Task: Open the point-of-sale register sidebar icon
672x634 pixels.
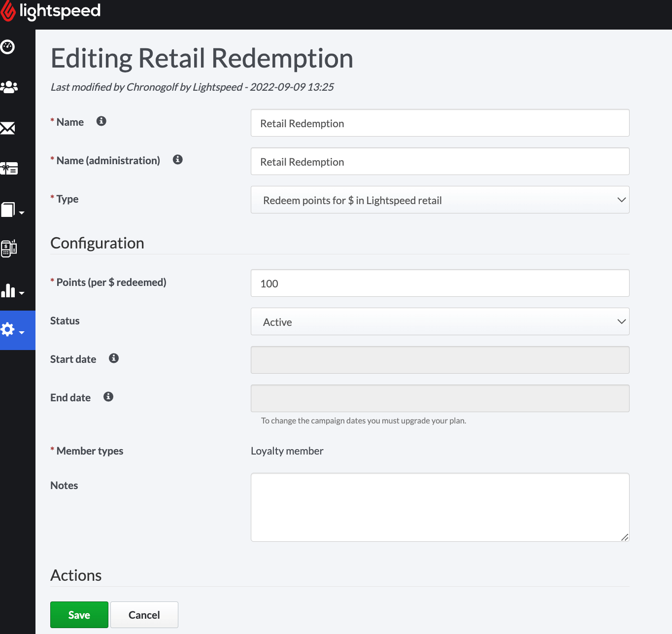Action: click(9, 248)
